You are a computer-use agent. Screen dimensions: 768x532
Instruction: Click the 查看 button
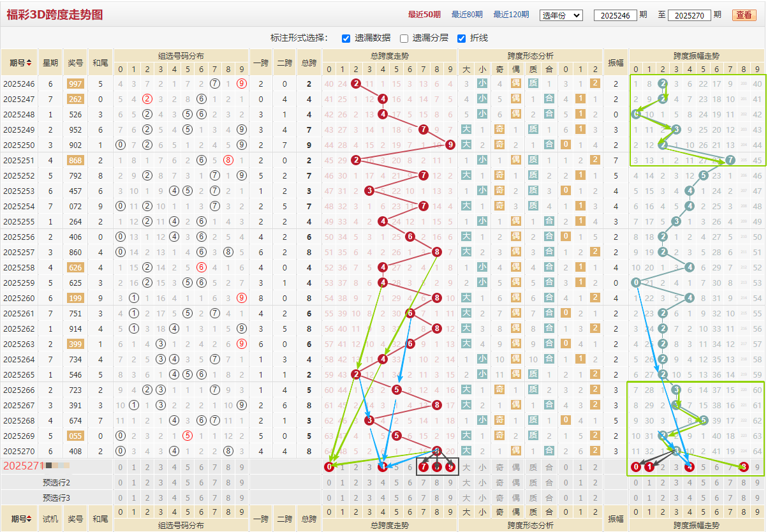[744, 15]
